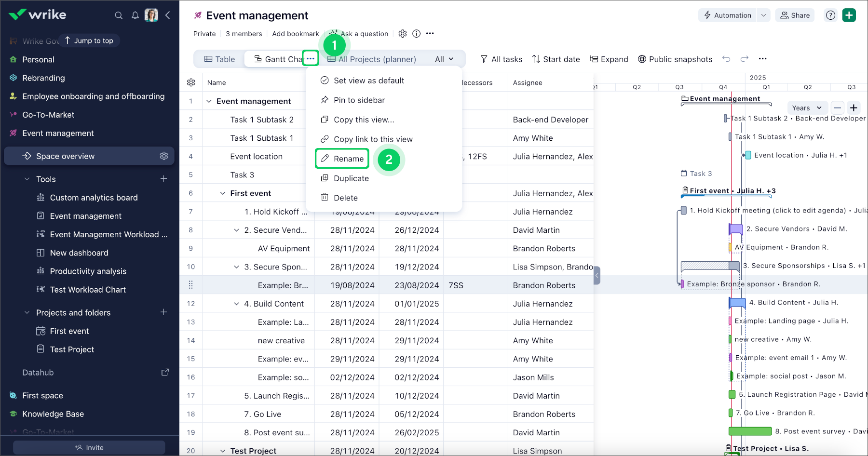Open the Automation dropdown arrow
The width and height of the screenshot is (868, 456).
click(x=763, y=15)
